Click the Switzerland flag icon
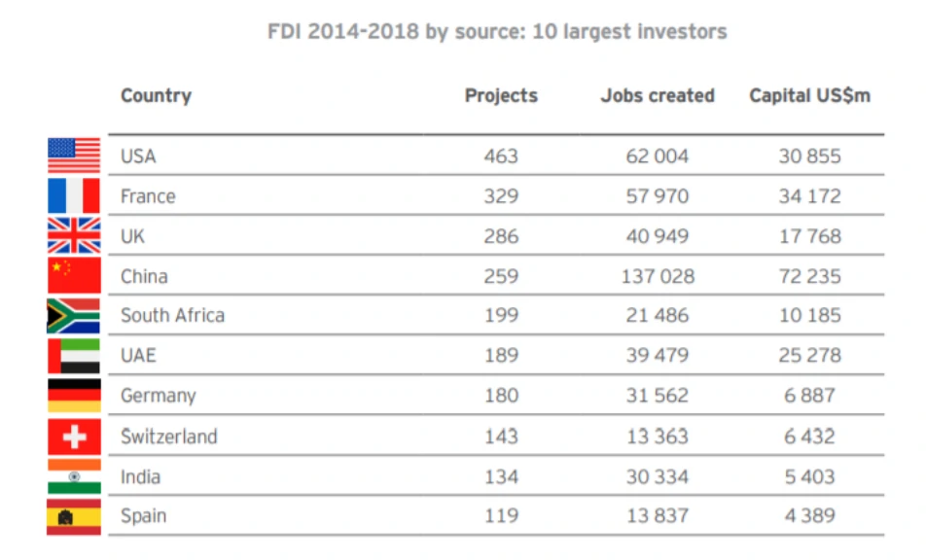This screenshot has height=560, width=926. point(74,437)
